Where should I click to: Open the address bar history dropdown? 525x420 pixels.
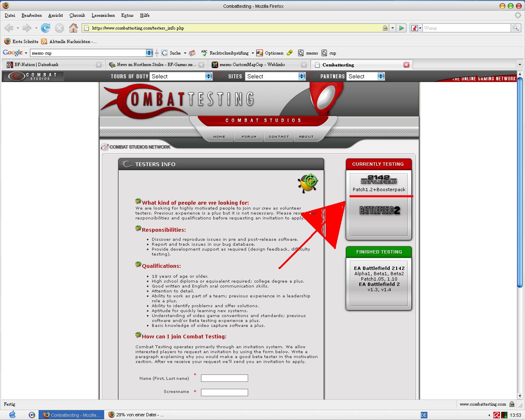coord(393,28)
